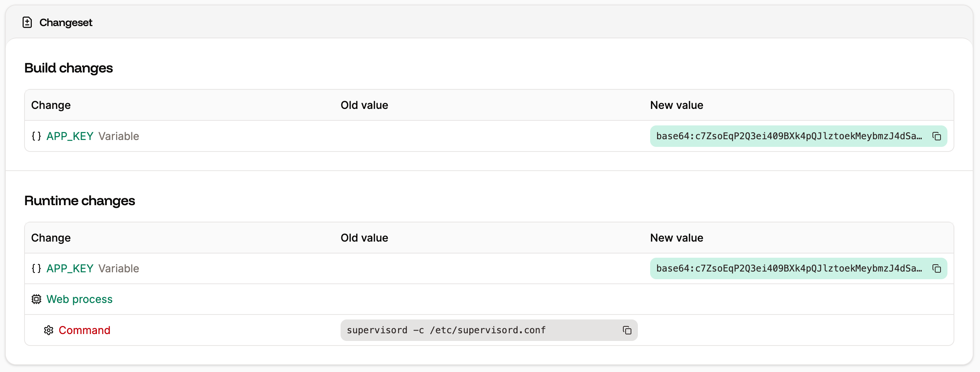
Task: Click the Runtime changes heading
Action: point(80,201)
